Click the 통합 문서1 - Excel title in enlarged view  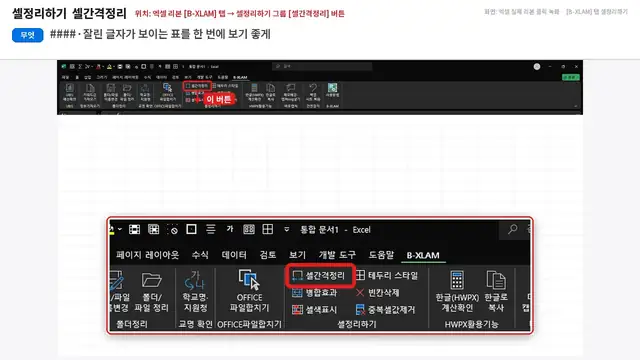coord(335,230)
